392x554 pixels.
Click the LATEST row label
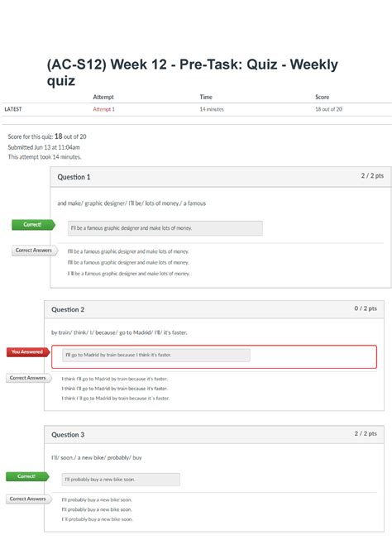13,109
